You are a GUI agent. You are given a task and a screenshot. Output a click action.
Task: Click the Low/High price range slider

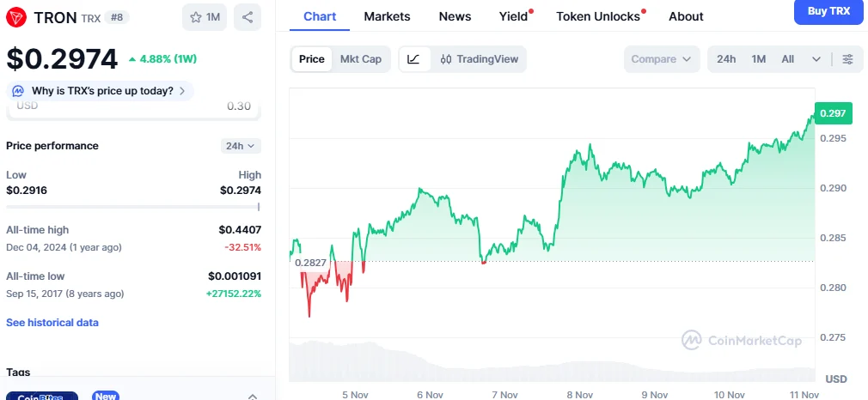coord(133,207)
